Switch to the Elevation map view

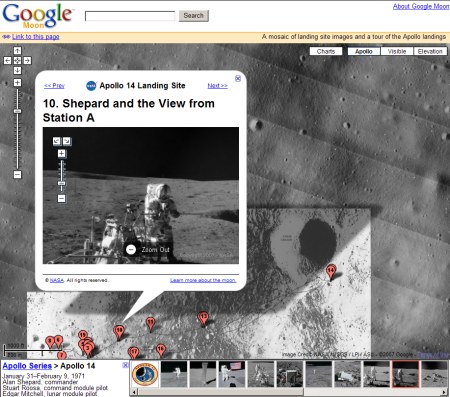coord(430,51)
